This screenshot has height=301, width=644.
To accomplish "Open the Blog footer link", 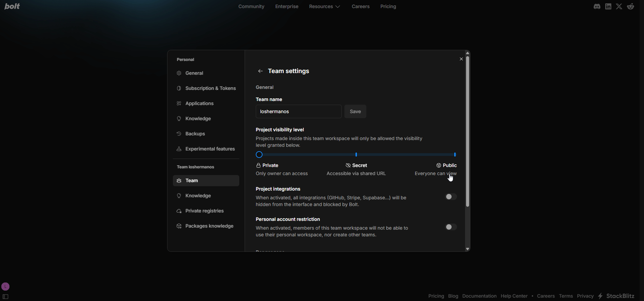I will pos(453,296).
